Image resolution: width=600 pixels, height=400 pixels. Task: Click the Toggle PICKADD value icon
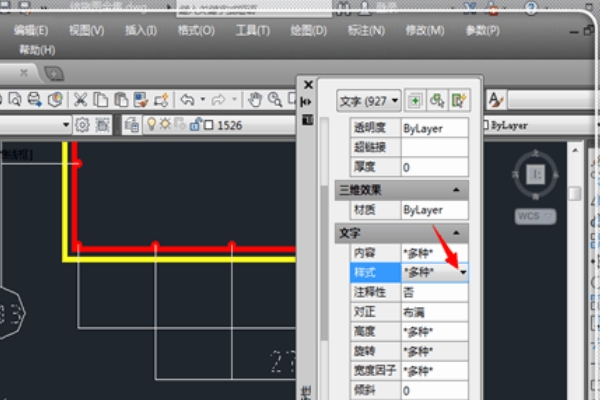[x=415, y=101]
